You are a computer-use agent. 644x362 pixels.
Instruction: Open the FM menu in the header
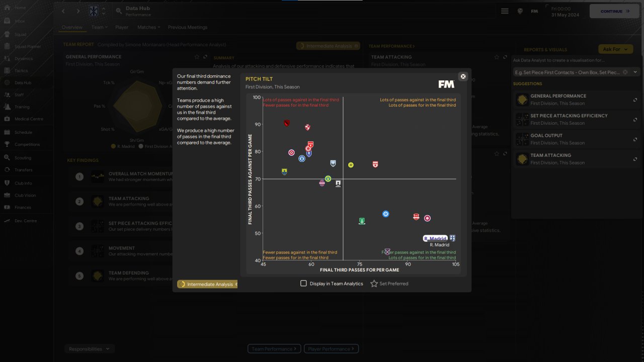click(534, 11)
